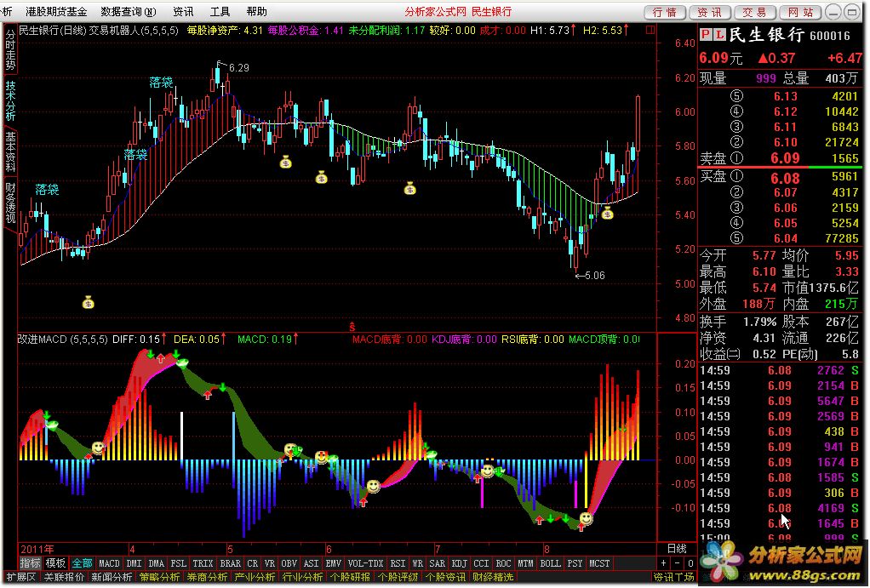Select the BRAR indicator tab

pyautogui.click(x=230, y=563)
